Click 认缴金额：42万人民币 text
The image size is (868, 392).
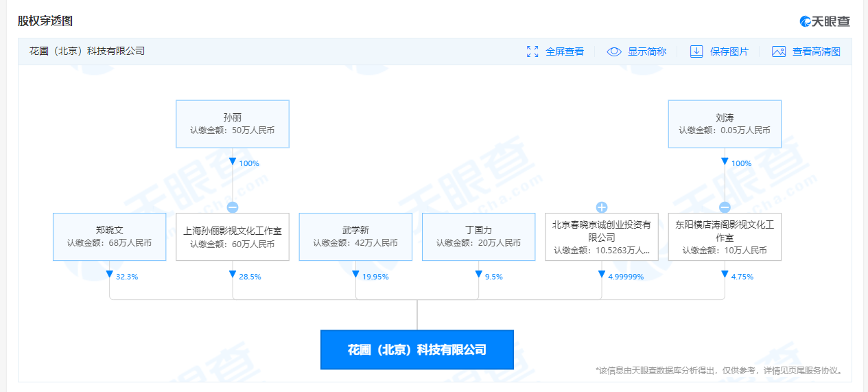(355, 243)
